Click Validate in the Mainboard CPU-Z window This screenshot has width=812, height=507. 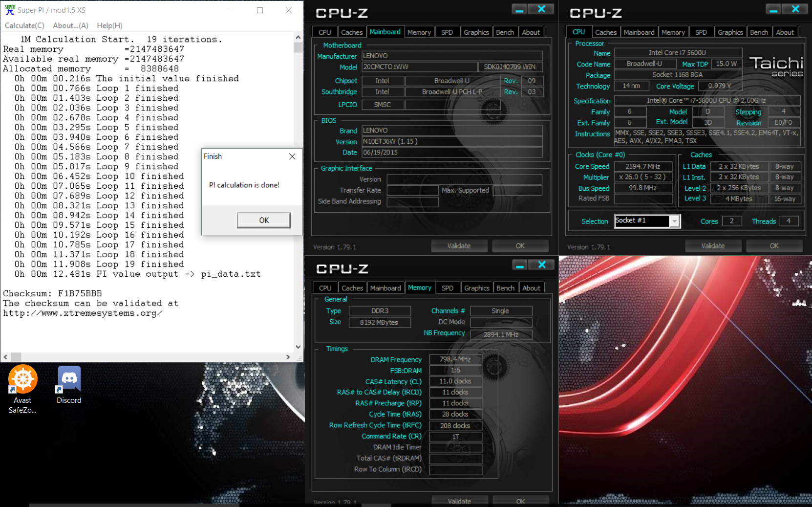click(x=459, y=246)
